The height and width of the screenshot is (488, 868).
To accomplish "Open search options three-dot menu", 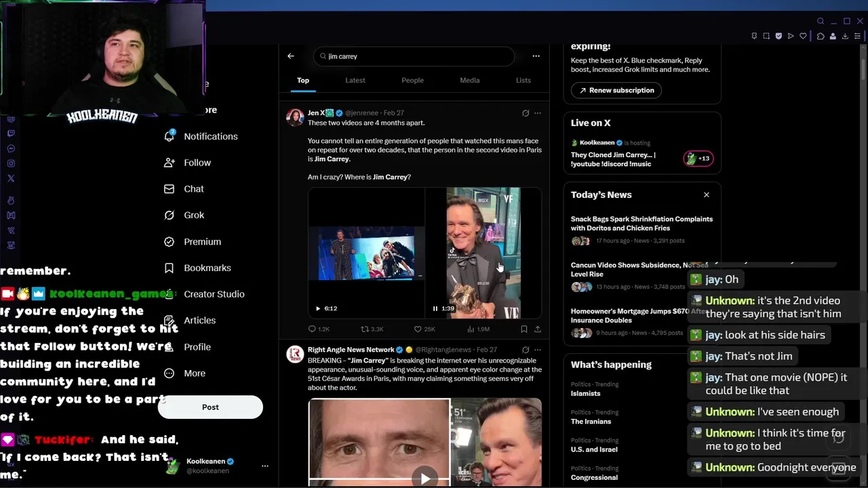I will pyautogui.click(x=536, y=56).
